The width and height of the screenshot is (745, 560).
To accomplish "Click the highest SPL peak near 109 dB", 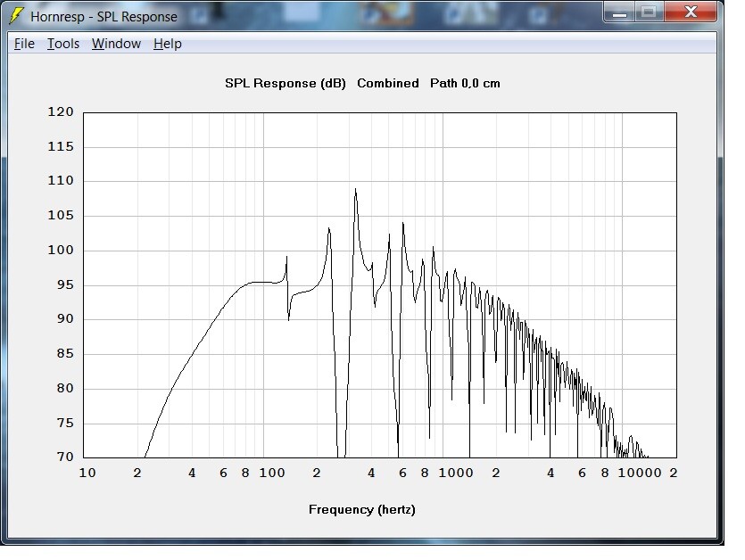I will point(355,190).
